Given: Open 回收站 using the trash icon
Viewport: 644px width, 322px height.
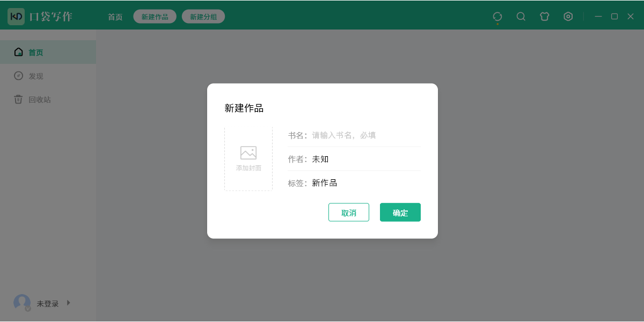Looking at the screenshot, I should click(x=18, y=99).
